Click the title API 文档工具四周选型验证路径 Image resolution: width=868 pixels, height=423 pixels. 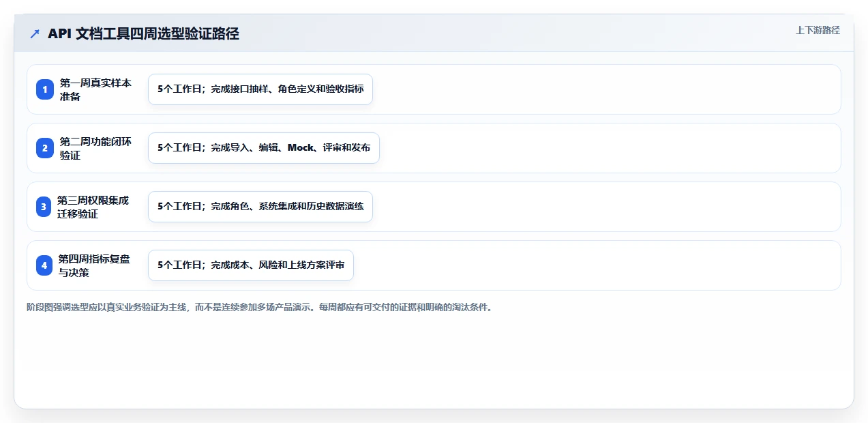tap(143, 33)
